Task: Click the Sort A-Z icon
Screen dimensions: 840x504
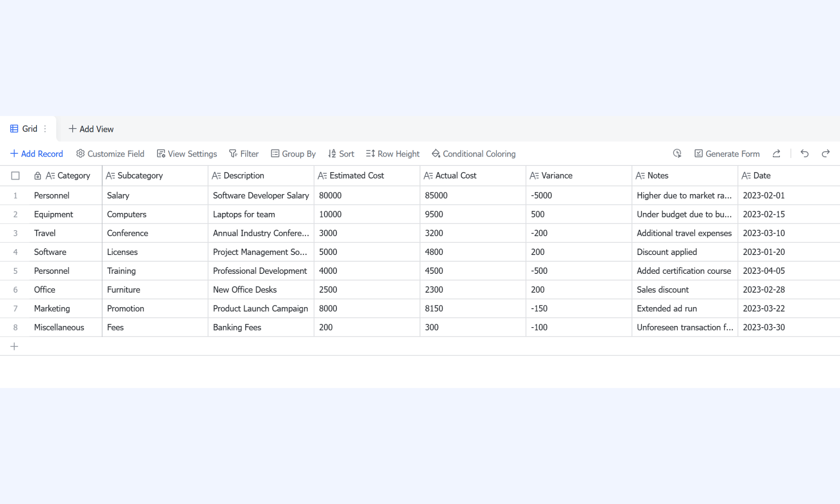Action: coord(332,154)
